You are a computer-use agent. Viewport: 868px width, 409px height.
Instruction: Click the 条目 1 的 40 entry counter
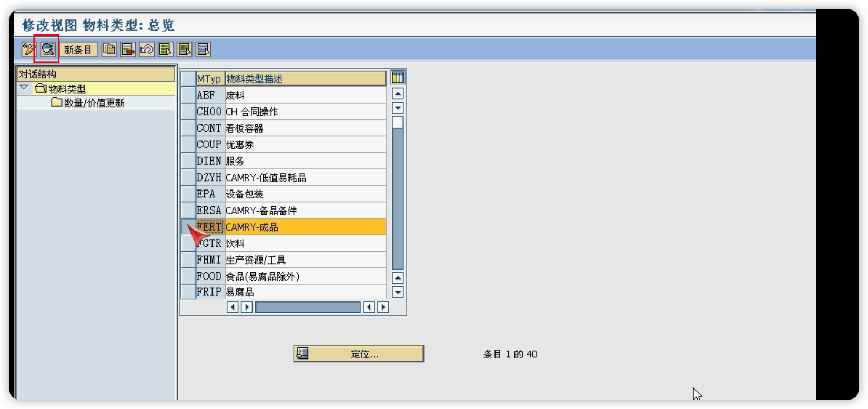[510, 354]
